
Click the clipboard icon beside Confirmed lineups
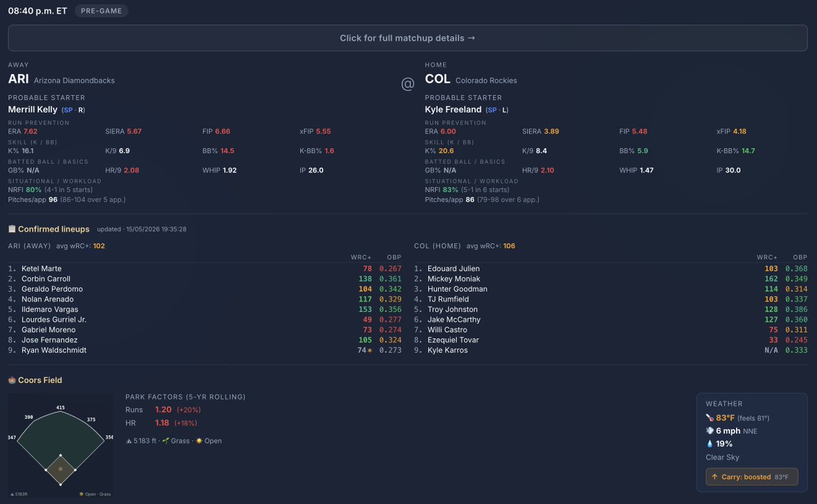[x=12, y=229]
